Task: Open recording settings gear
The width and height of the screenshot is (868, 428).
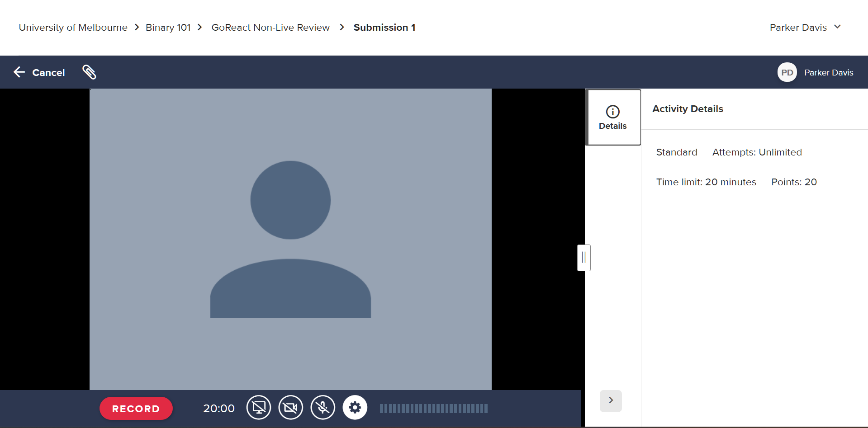Action: click(355, 408)
